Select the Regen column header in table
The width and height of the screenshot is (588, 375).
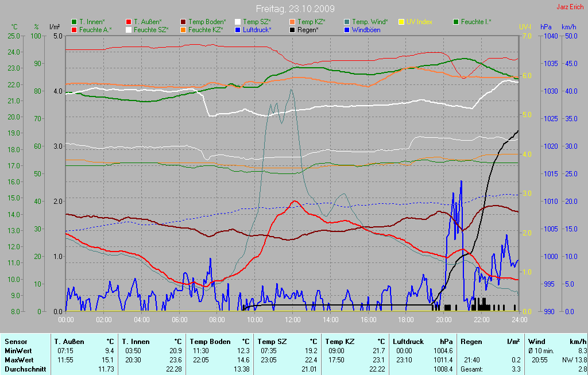[471, 341]
